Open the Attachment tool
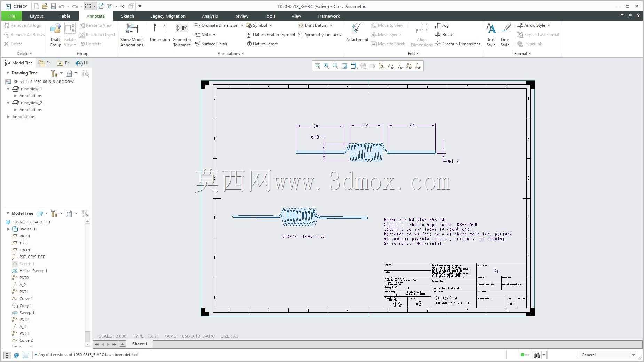Viewport: 644px width, 362px height. click(357, 33)
